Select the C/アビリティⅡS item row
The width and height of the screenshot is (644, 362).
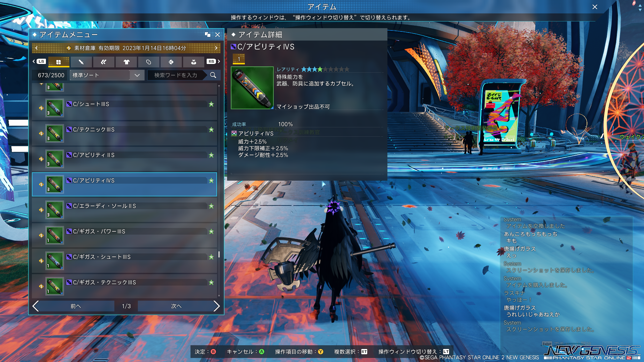point(124,159)
